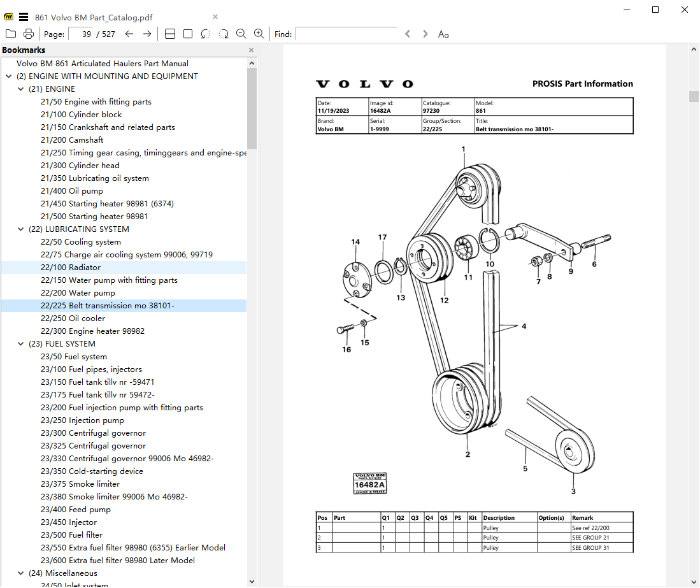The height and width of the screenshot is (588, 700).
Task: Go to next page arrow
Action: [x=147, y=34]
